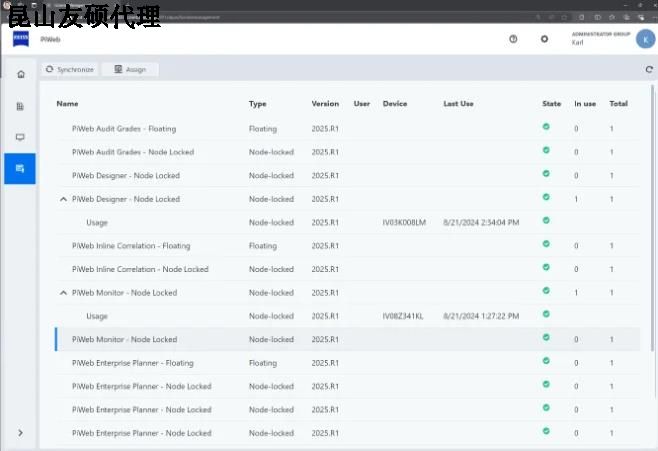Open the help question mark icon
658x451 pixels.
pyautogui.click(x=513, y=39)
